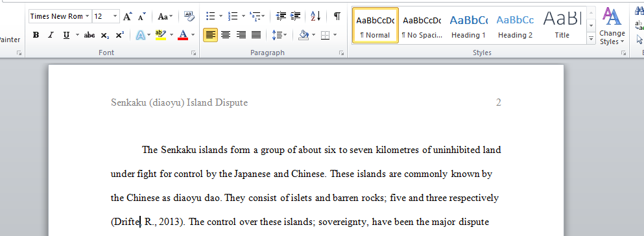The width and height of the screenshot is (644, 236).
Task: Open highlight color dropdown arrow
Action: click(x=171, y=35)
